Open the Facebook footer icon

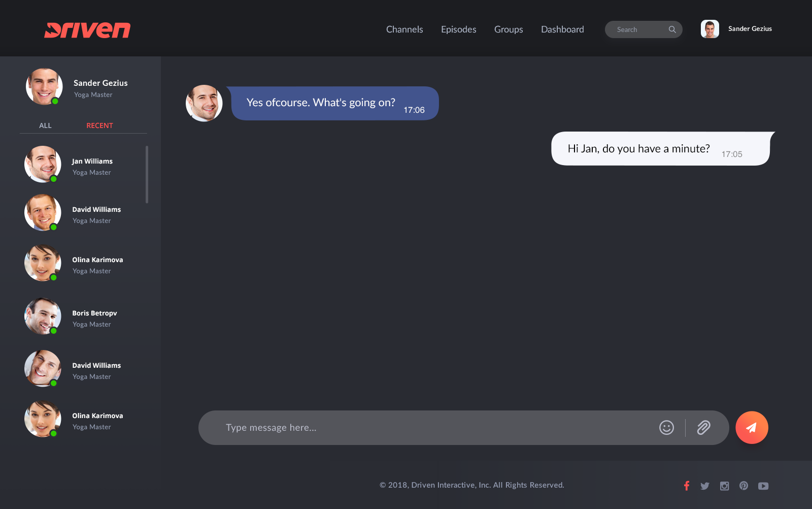[x=686, y=486]
